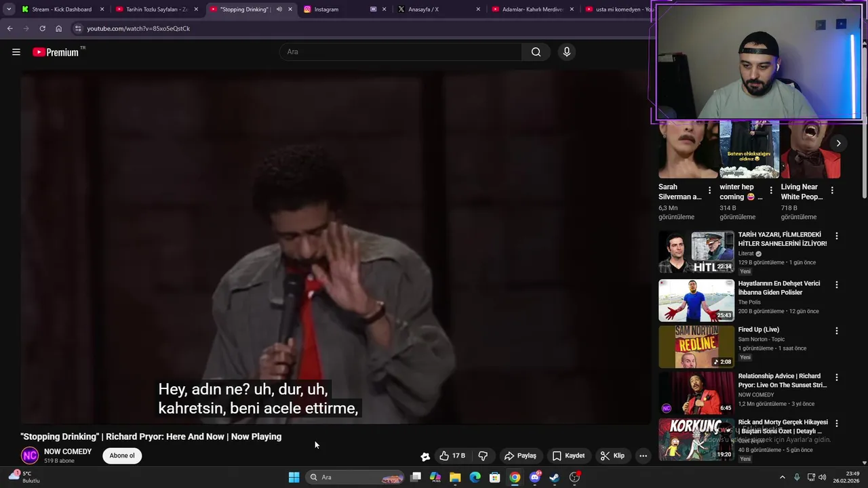Viewport: 868px width, 488px height.
Task: Open 'winter hep coming' Shorts thumbnail
Action: [749, 149]
